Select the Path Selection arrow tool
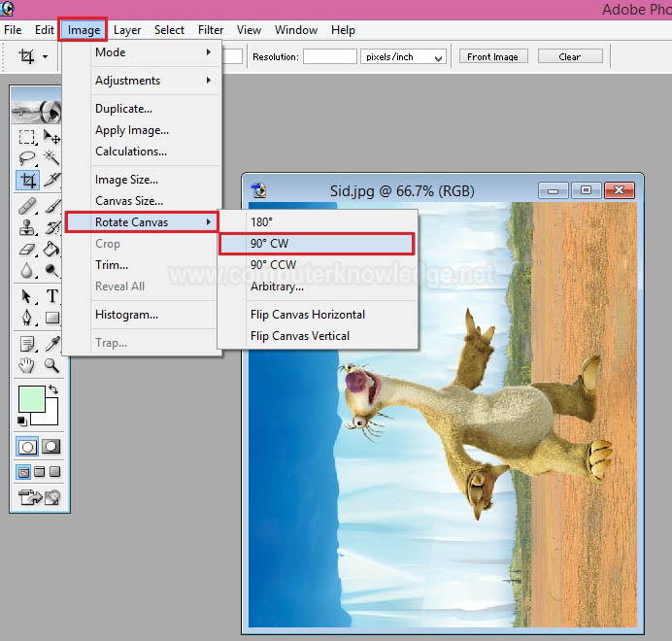Viewport: 672px width, 641px height. click(x=27, y=296)
